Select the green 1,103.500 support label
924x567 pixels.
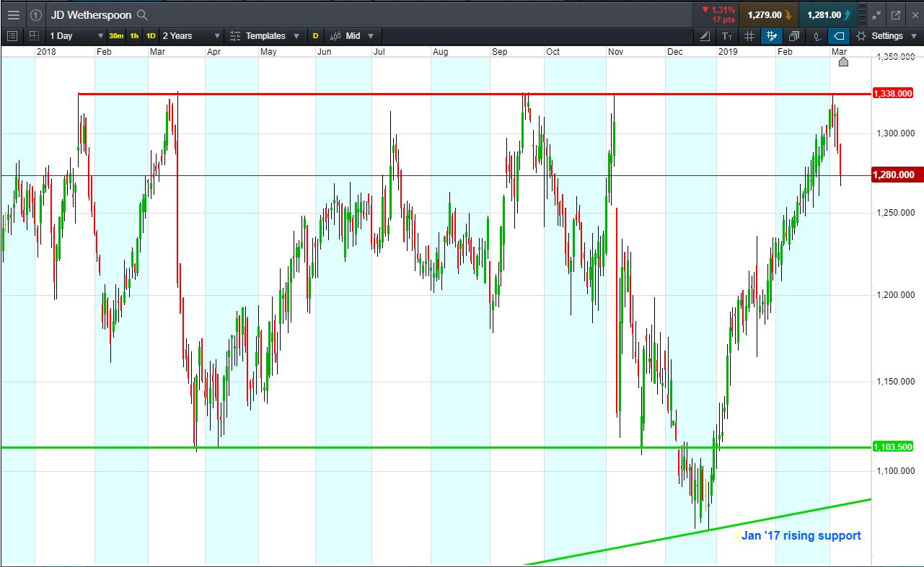[894, 447]
